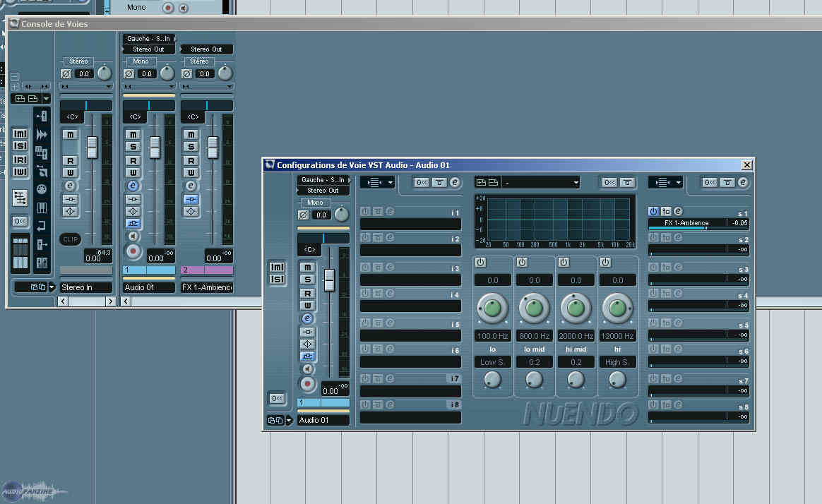Click the hi band gain knob
Viewport: 822px width, 504px height.
(617, 308)
